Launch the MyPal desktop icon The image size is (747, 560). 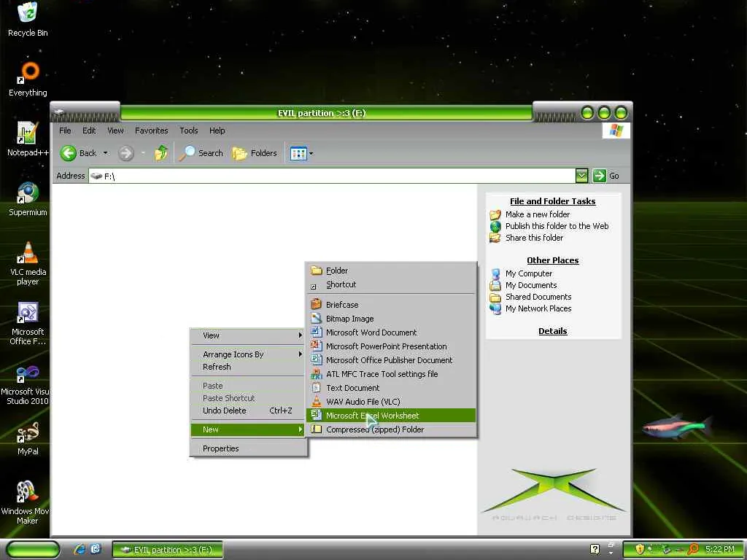pos(28,438)
